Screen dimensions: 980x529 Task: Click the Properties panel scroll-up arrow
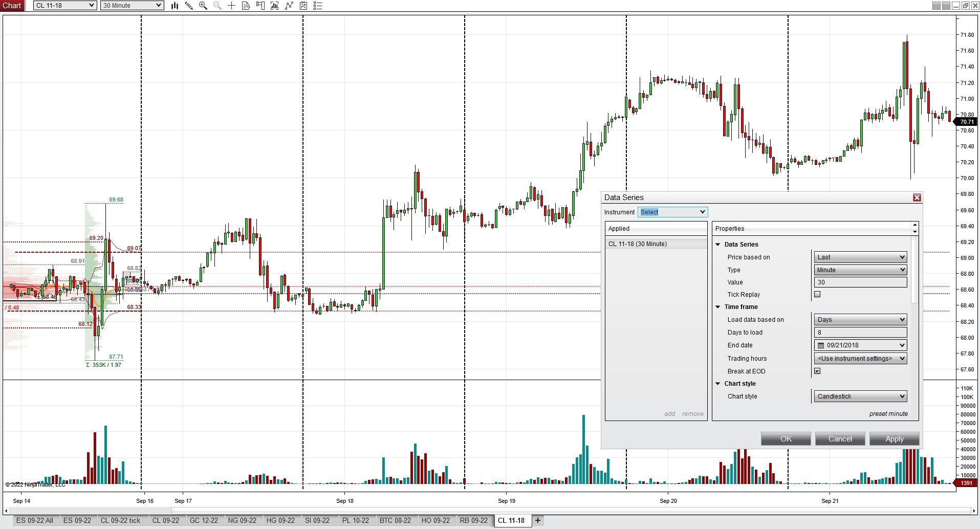coord(915,225)
